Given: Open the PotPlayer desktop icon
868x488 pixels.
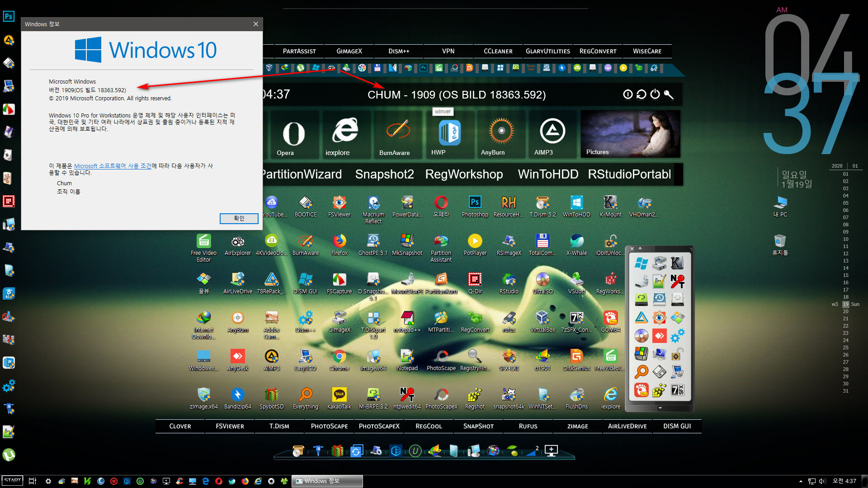Looking at the screenshot, I should point(475,245).
